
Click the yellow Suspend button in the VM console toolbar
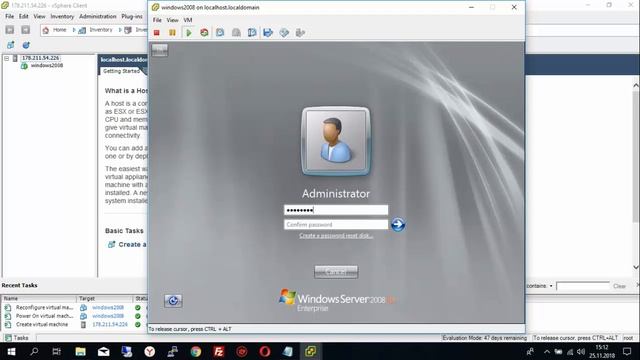(172, 33)
